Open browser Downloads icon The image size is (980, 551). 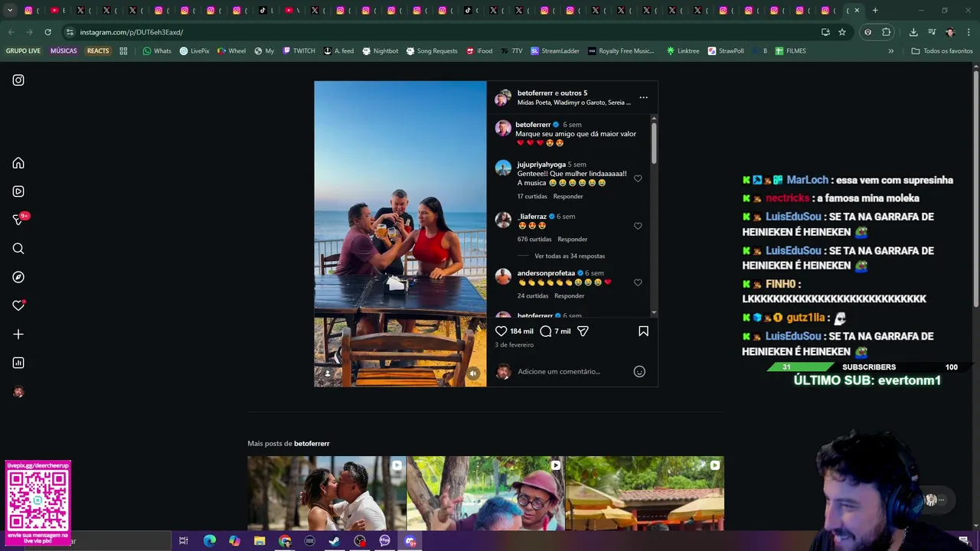pyautogui.click(x=913, y=32)
